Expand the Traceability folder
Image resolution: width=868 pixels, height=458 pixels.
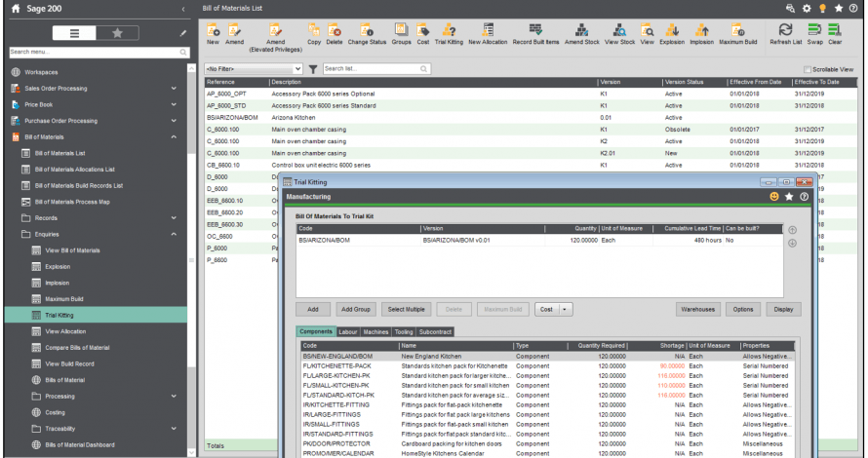174,428
